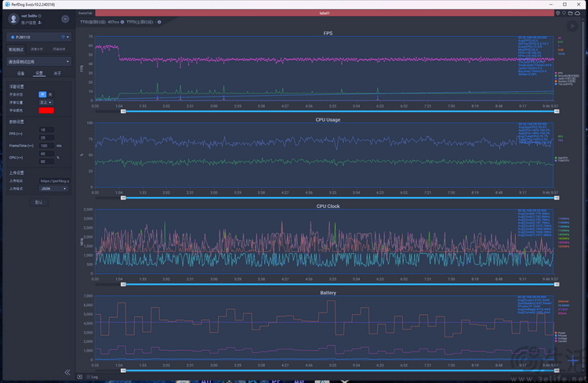Open the Log panel
This screenshot has width=588, height=383.
[94, 377]
